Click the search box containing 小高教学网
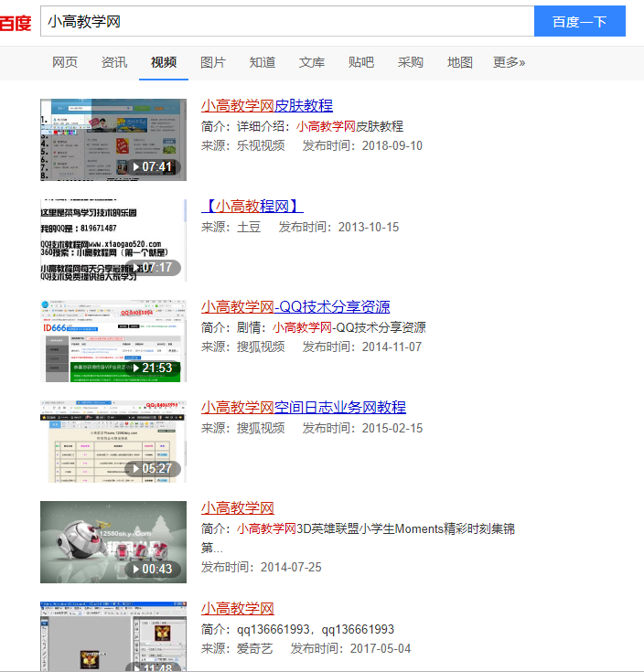644x672 pixels. click(x=287, y=21)
